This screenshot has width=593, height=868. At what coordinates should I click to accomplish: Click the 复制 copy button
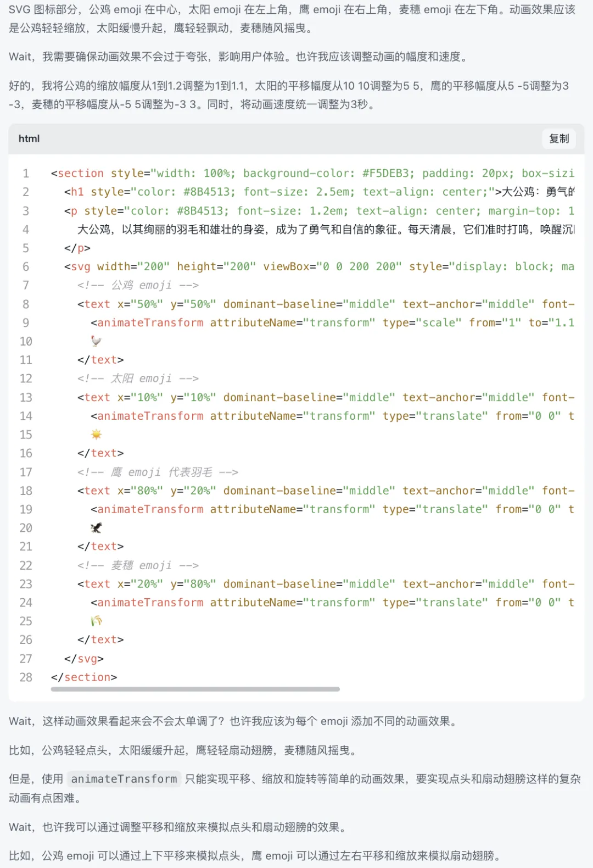(x=559, y=138)
